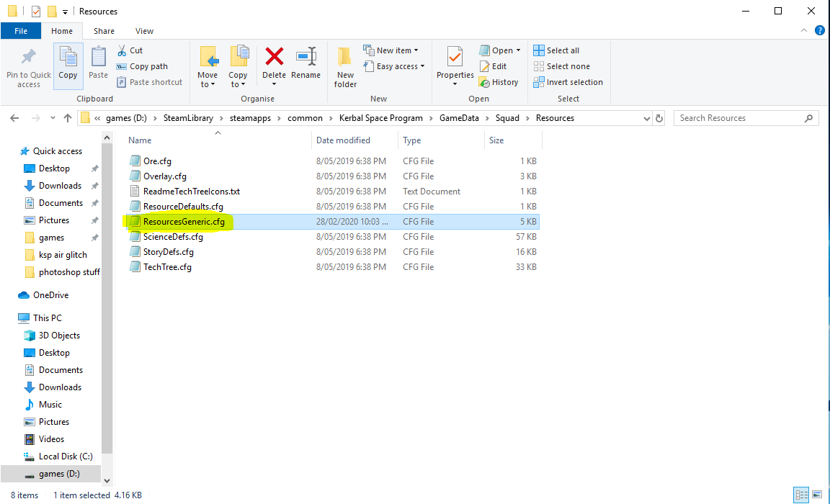The image size is (830, 504).
Task: Refresh the current folder view
Action: [x=659, y=118]
